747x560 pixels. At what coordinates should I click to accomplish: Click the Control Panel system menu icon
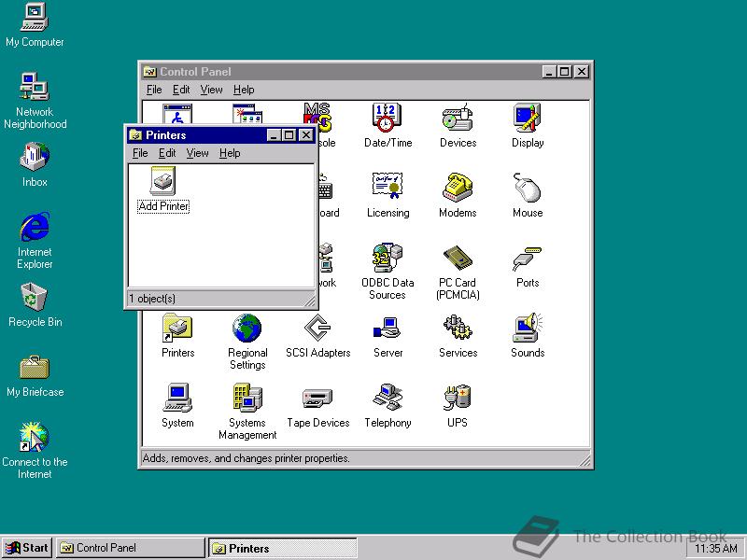pyautogui.click(x=149, y=72)
